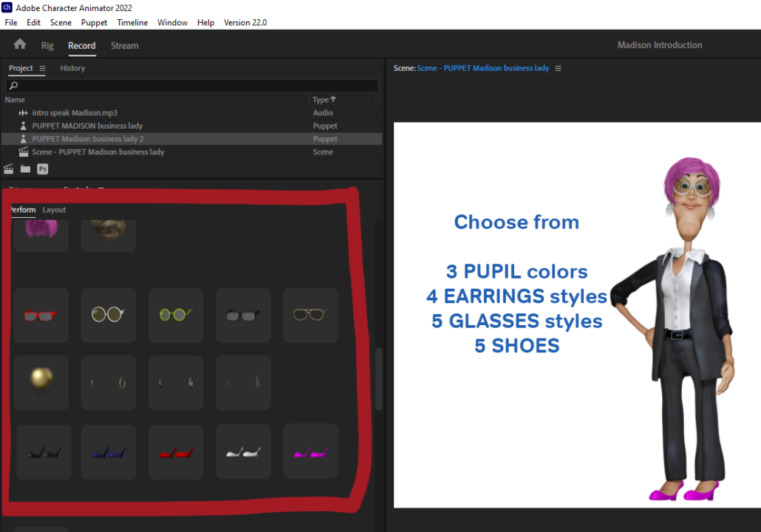Open the Scene menu

[x=61, y=22]
